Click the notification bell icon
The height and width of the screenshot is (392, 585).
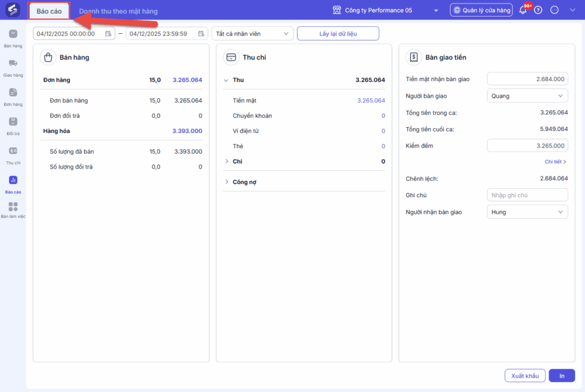tap(523, 10)
